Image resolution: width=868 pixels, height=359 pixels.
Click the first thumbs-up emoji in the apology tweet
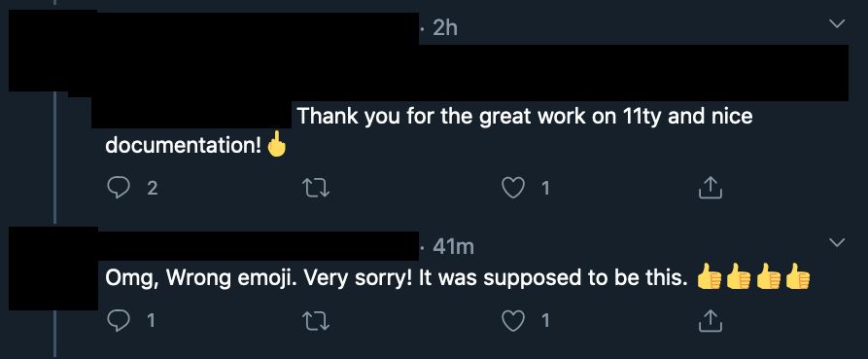[710, 276]
